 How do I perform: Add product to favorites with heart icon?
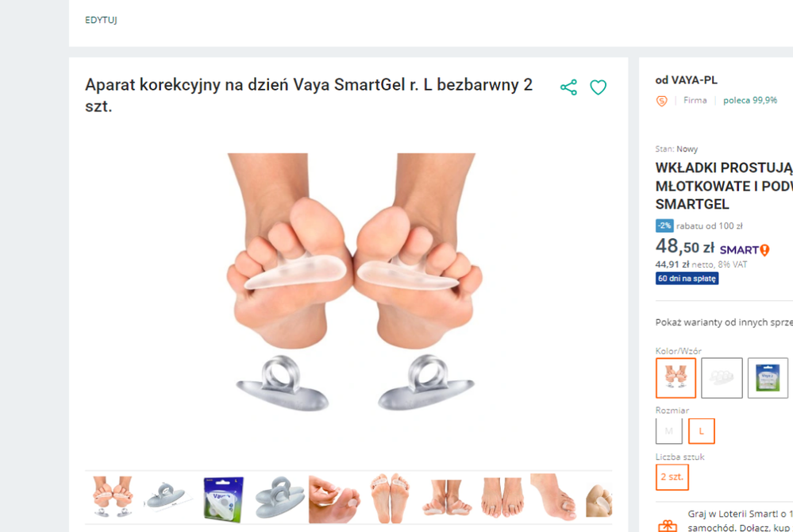coord(599,87)
